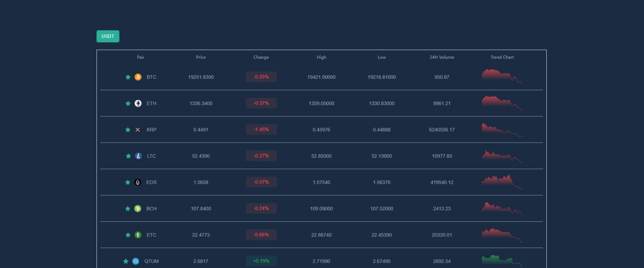Screen dimensions: 644x268
Task: Click the XRP coin icon
Action: coord(138,130)
